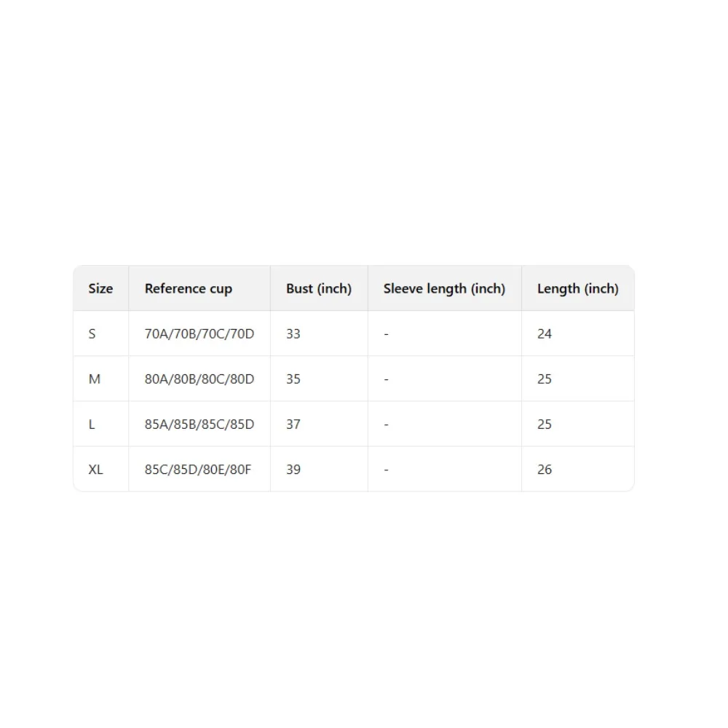Screen dimensions: 728x728
Task: Click the sleeve length dash in S row
Action: point(386,334)
